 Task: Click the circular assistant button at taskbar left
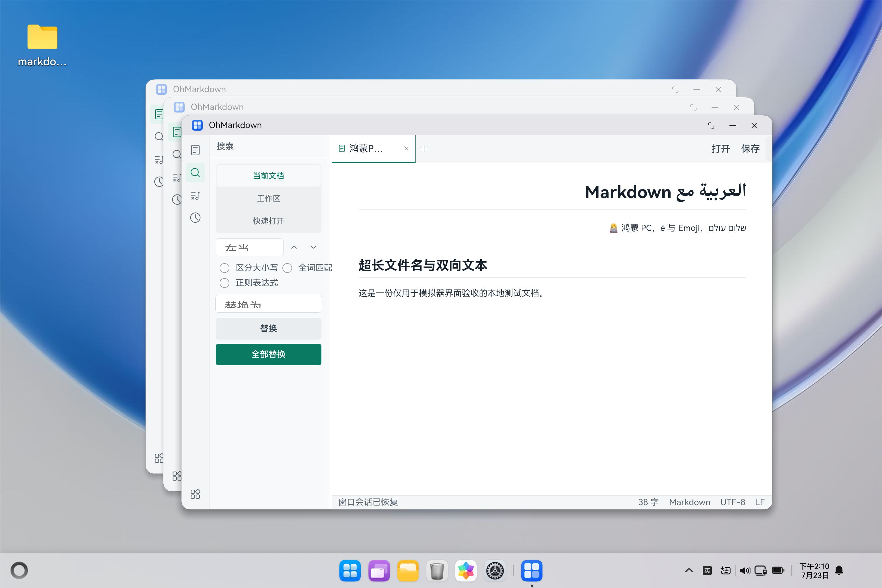click(x=19, y=571)
